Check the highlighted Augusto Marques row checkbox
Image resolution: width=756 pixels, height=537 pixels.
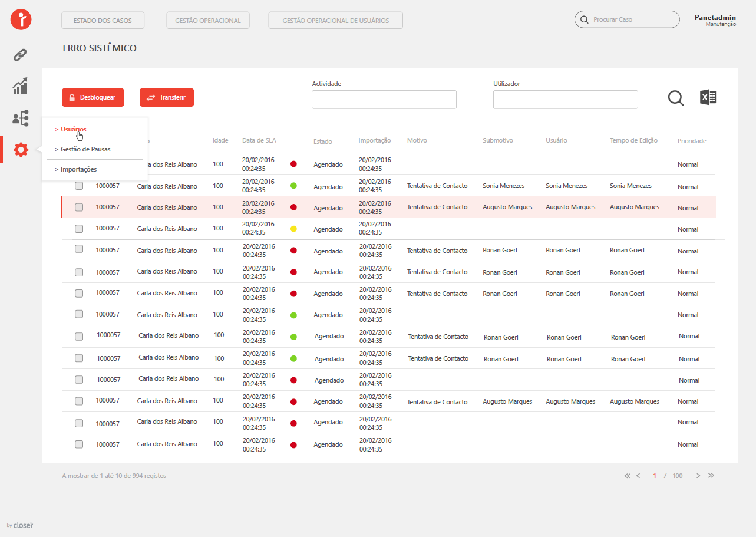[x=79, y=207]
